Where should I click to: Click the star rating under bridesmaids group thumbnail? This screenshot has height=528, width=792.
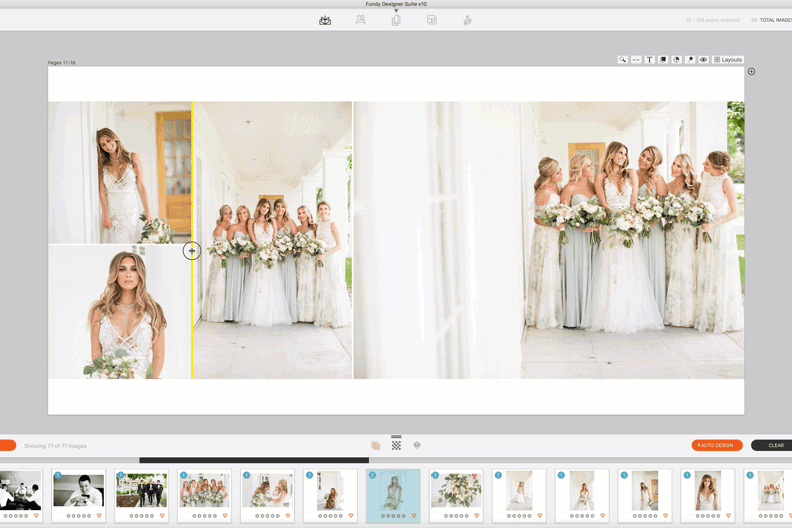coord(205,516)
